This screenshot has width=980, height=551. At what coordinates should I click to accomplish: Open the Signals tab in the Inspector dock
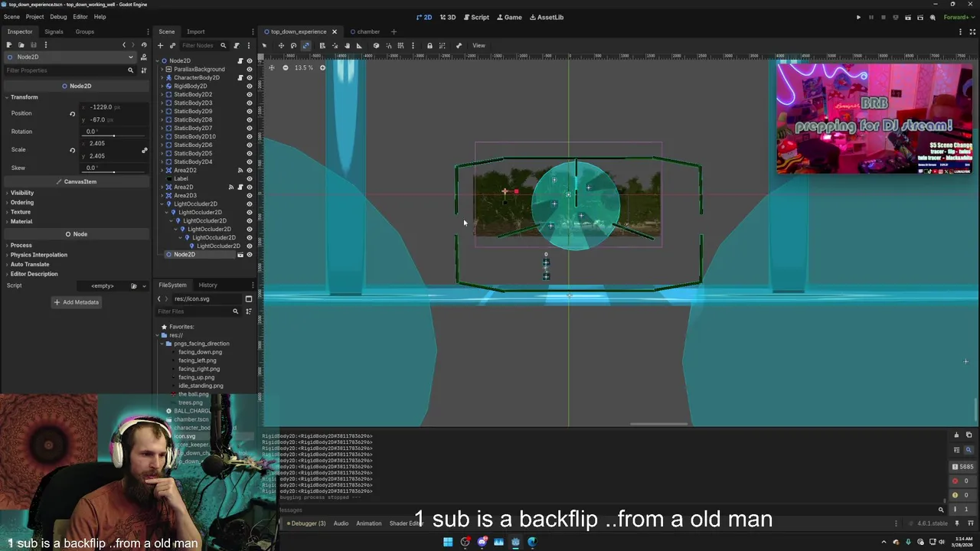[x=54, y=31]
